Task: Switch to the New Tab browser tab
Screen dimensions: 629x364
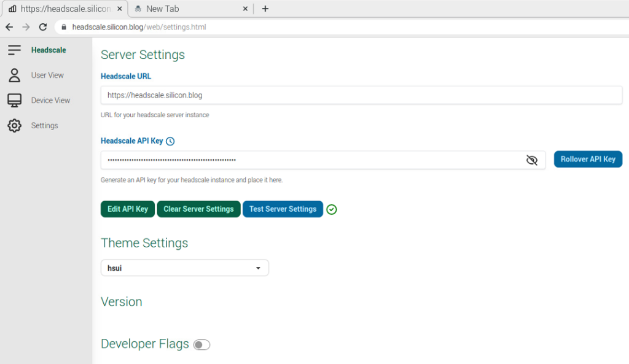Action: click(191, 9)
